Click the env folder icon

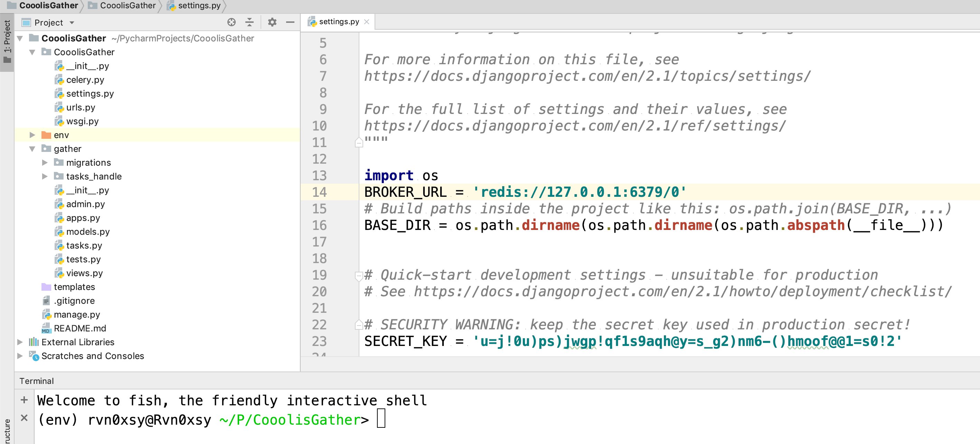tap(46, 135)
